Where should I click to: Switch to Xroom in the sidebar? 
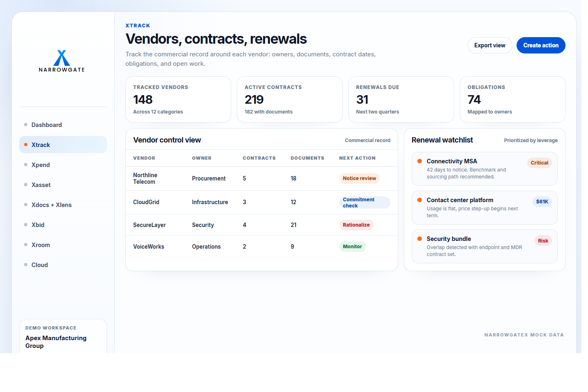coord(63,245)
